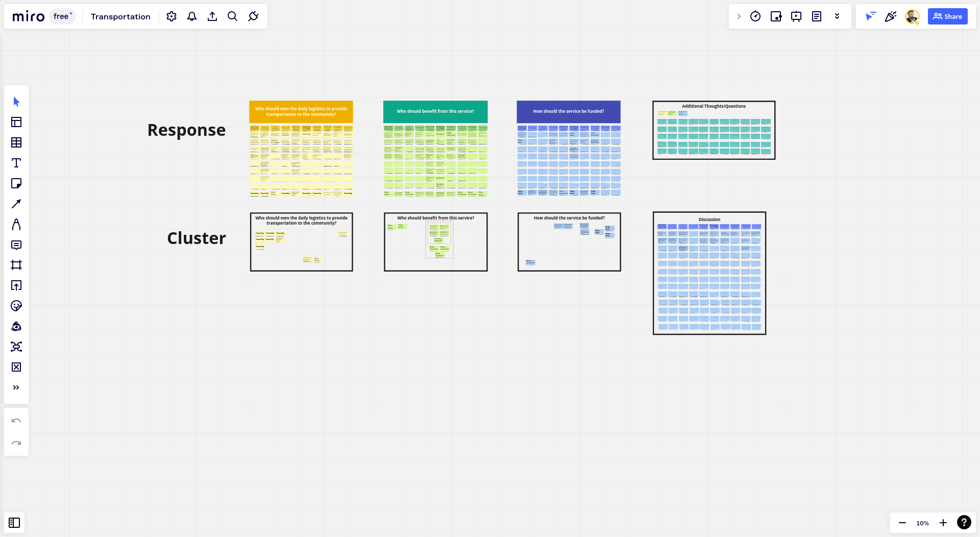Open the notifications bell

click(x=192, y=16)
